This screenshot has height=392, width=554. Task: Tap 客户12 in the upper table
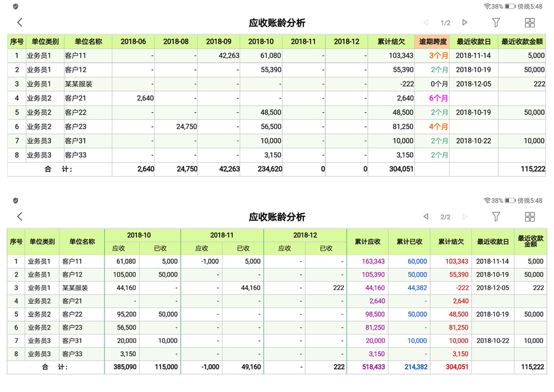pos(75,70)
